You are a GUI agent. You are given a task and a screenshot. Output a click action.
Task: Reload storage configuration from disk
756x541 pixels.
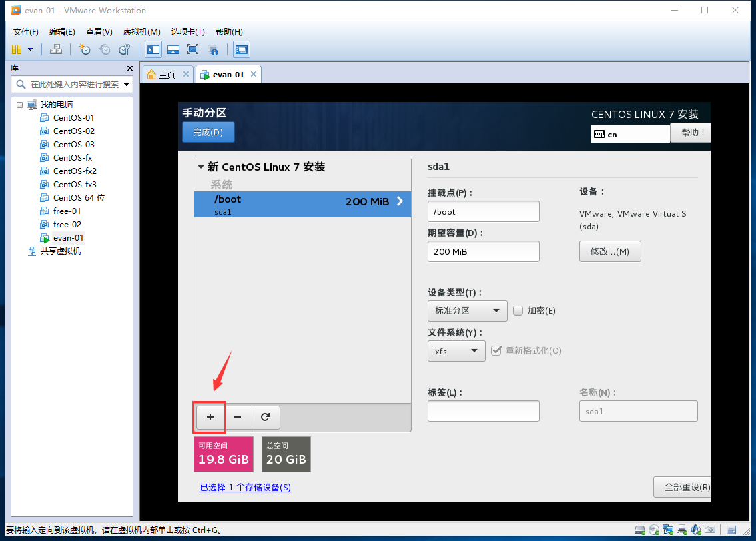click(x=265, y=417)
